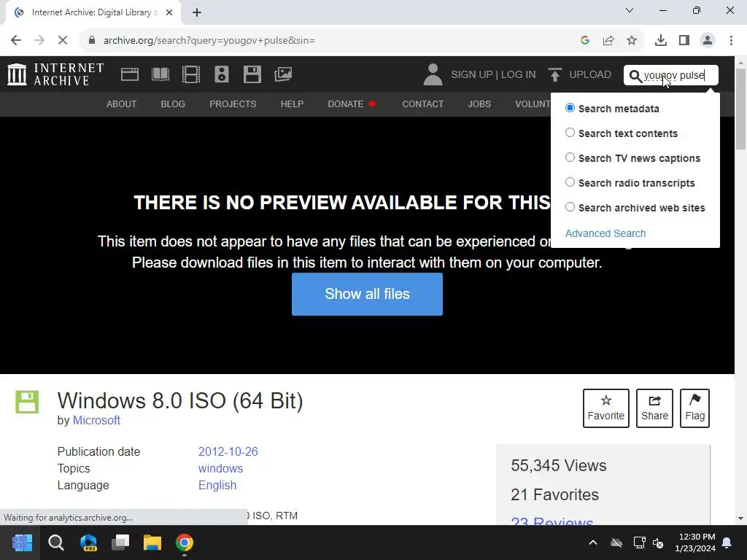The width and height of the screenshot is (747, 560).
Task: Open the Internet Archive logo home link
Action: pyautogui.click(x=55, y=74)
